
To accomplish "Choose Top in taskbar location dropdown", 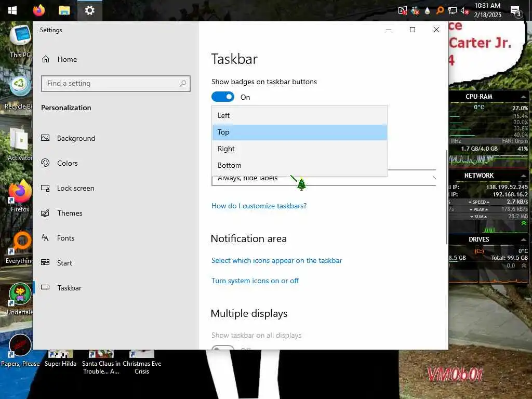I will pos(300,132).
